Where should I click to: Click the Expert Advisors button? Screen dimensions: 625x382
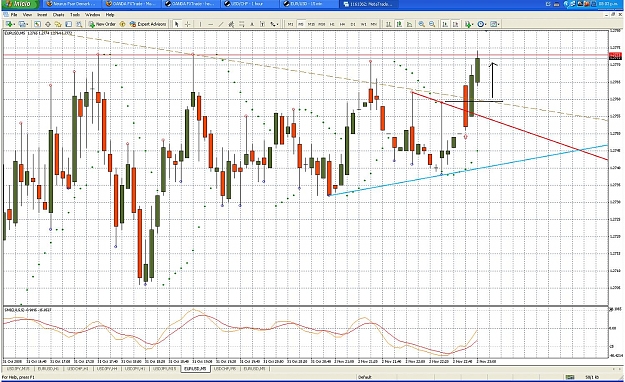pos(148,24)
